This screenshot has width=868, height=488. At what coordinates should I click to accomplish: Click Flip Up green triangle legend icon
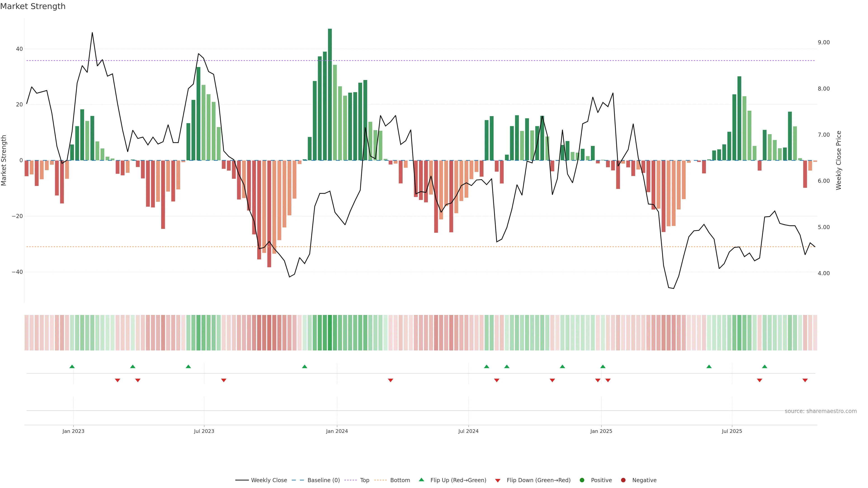coord(421,480)
